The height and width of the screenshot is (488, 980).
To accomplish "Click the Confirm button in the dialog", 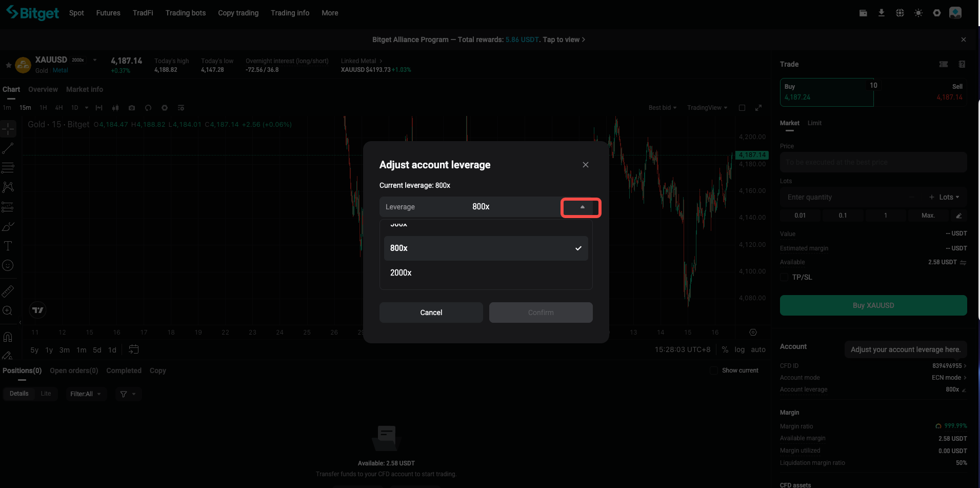I will (541, 313).
